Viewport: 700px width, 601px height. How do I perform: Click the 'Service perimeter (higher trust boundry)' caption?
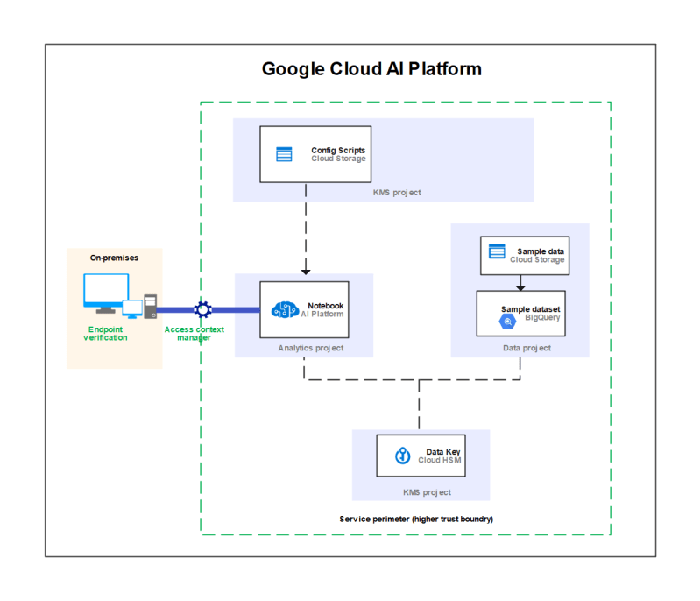click(416, 519)
